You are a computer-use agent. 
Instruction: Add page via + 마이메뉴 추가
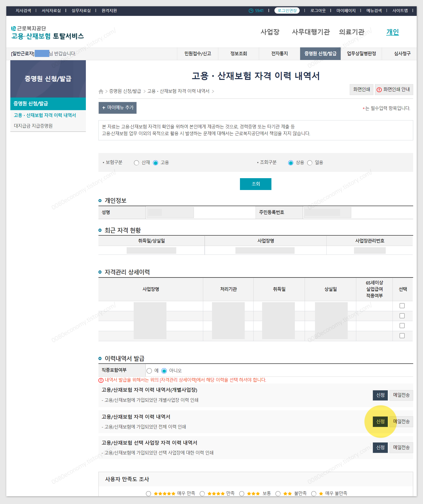click(118, 108)
